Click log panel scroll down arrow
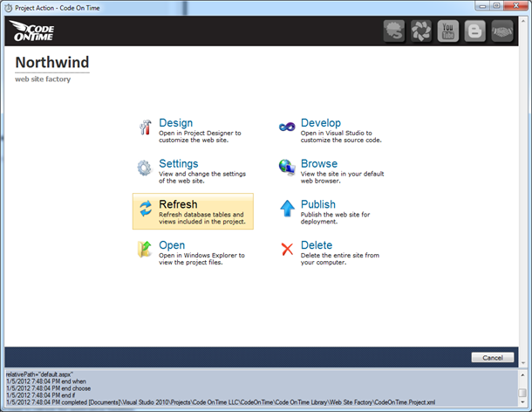Image resolution: width=532 pixels, height=412 pixels. (x=522, y=402)
